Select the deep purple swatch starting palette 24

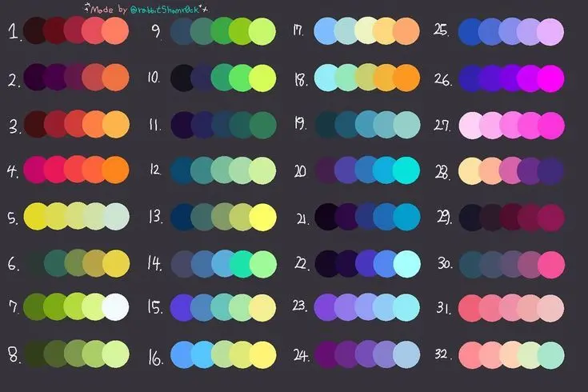point(326,354)
